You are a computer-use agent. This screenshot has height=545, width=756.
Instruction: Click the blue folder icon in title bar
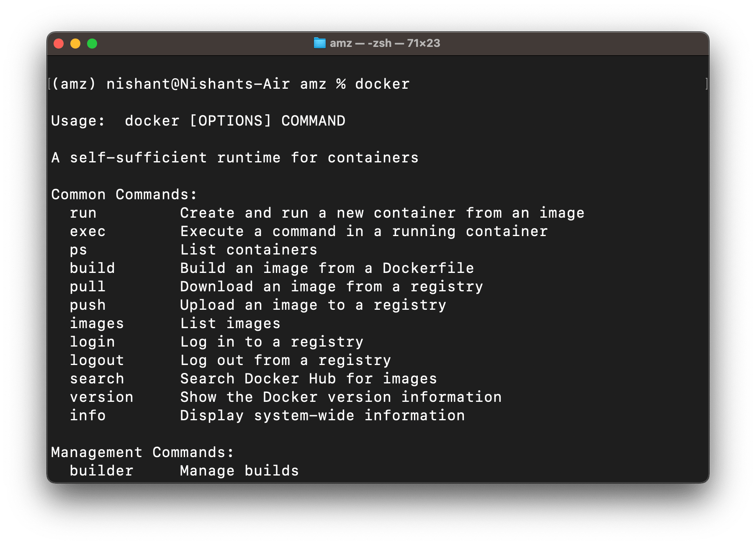[x=319, y=43]
